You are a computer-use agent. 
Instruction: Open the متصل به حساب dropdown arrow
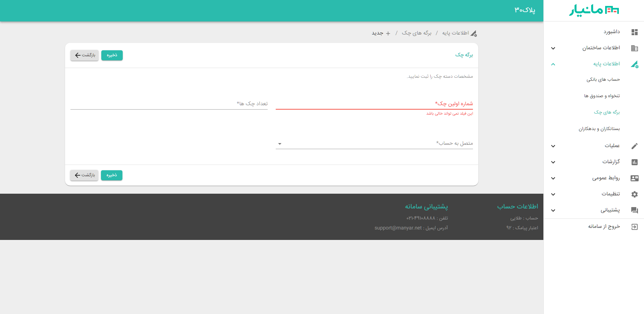(x=280, y=144)
